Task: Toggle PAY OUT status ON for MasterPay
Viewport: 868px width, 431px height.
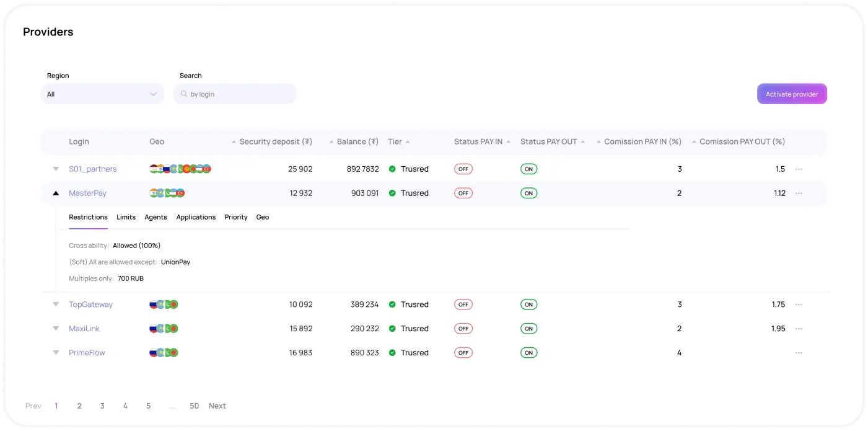Action: click(x=528, y=193)
